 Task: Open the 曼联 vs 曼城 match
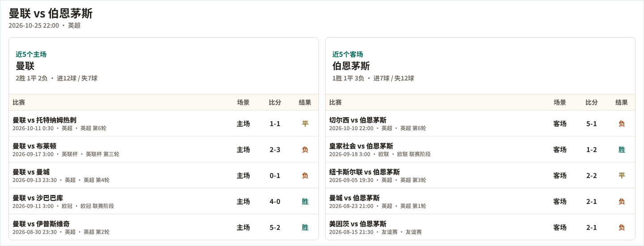[x=31, y=172]
